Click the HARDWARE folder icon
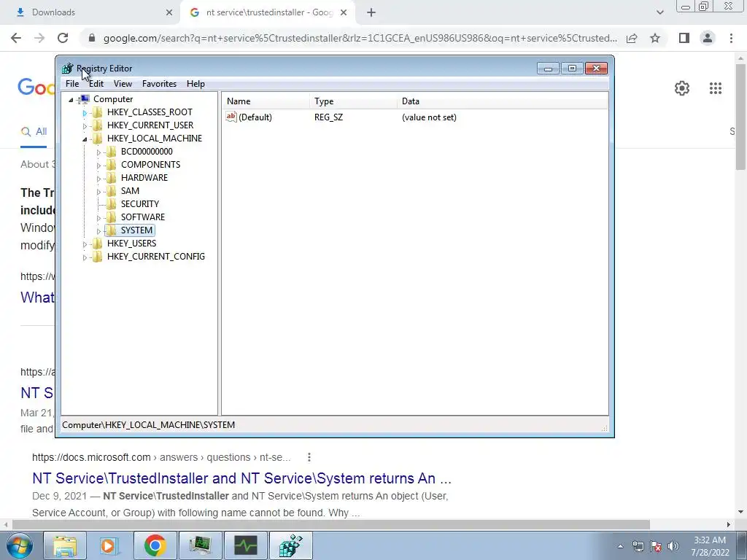The width and height of the screenshot is (747, 560). coord(112,178)
